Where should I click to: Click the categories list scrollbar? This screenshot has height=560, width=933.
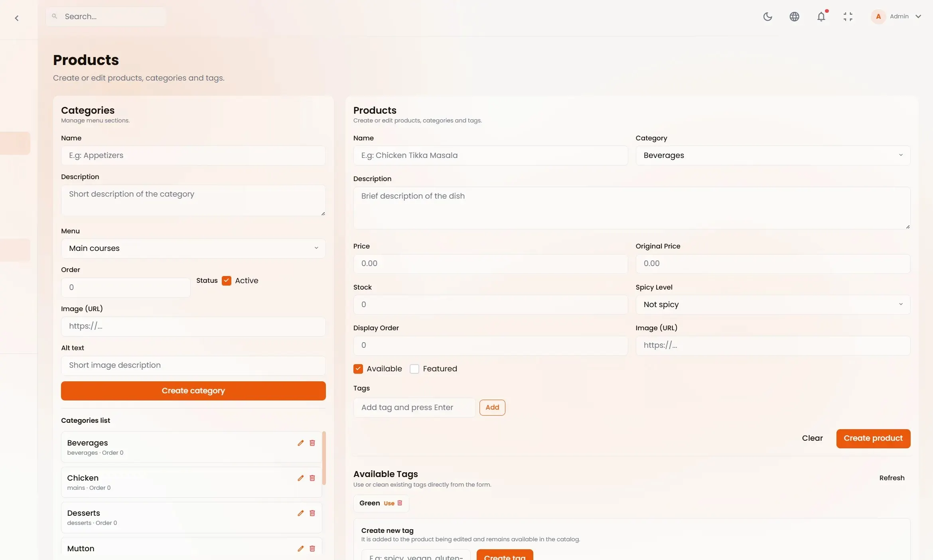click(x=324, y=458)
